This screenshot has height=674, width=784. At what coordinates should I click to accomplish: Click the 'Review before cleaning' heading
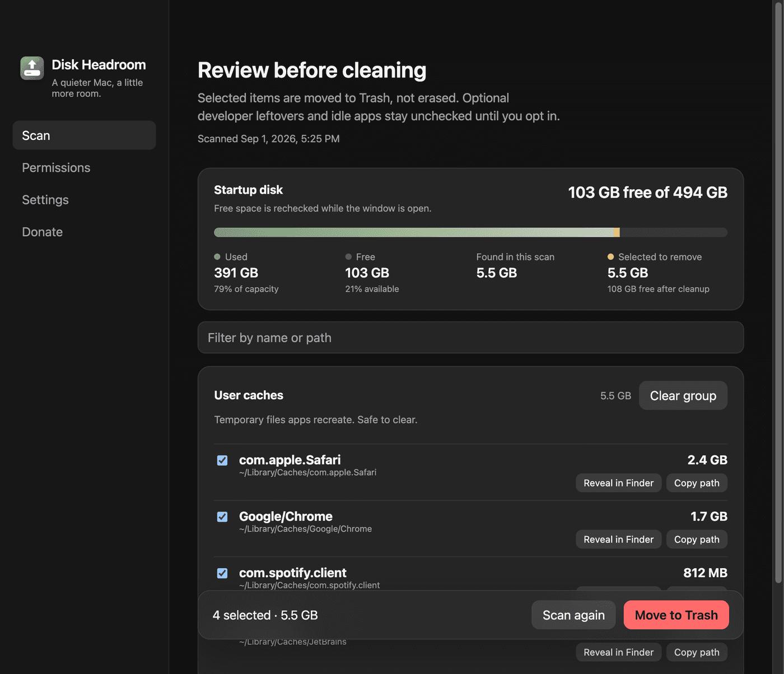312,71
